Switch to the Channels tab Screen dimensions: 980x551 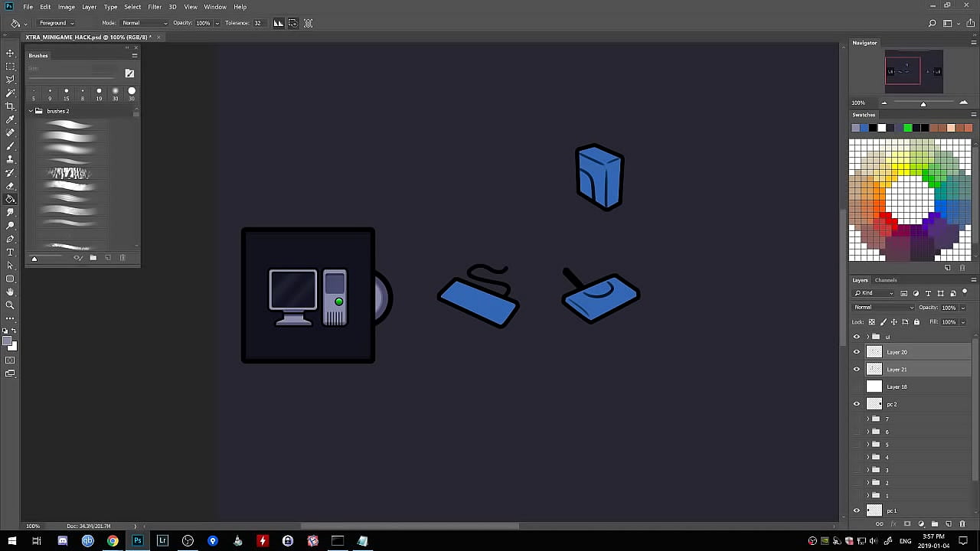click(886, 280)
